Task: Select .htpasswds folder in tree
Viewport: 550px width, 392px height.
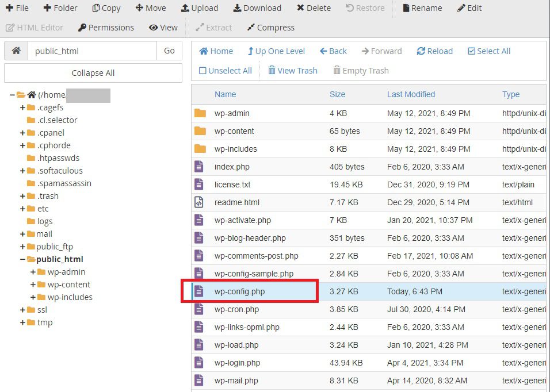Action: point(58,158)
